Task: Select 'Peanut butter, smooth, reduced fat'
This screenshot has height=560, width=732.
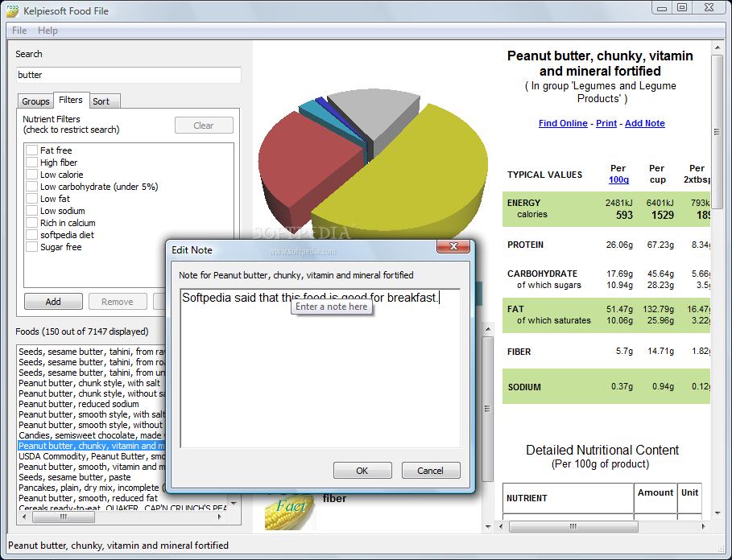Action: (89, 499)
